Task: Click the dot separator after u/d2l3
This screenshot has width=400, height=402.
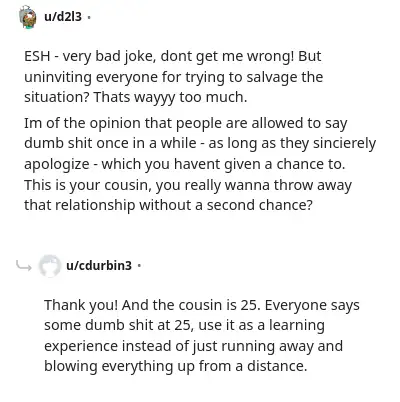Action: click(88, 17)
